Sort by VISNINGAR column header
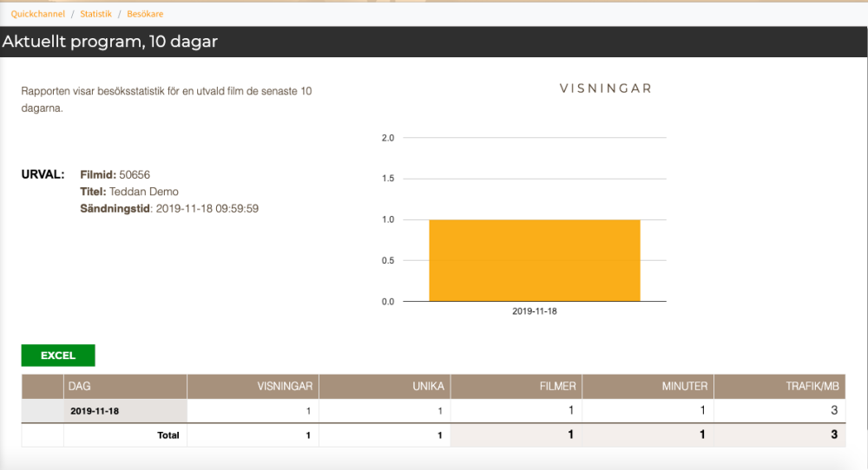Image resolution: width=868 pixels, height=470 pixels. (x=253, y=387)
